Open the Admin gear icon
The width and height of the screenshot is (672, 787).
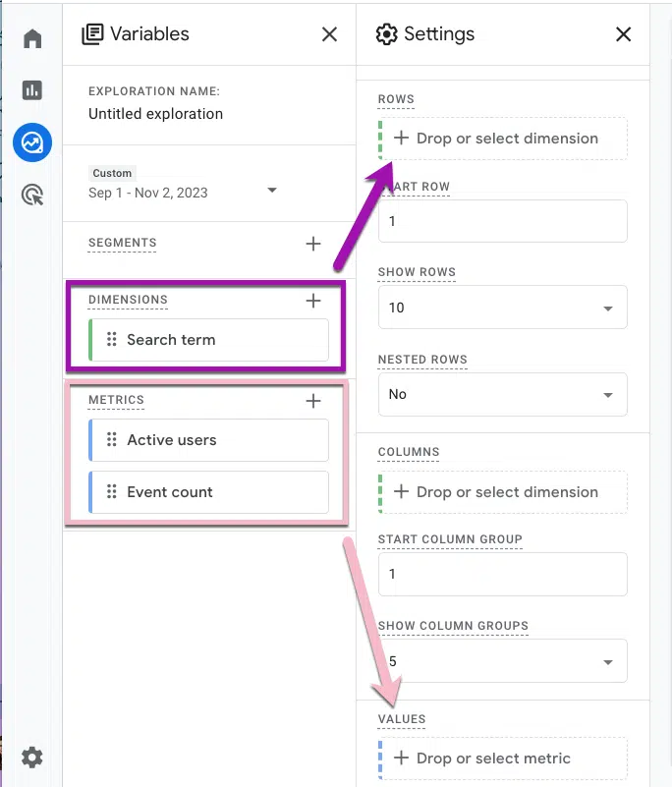(x=32, y=757)
